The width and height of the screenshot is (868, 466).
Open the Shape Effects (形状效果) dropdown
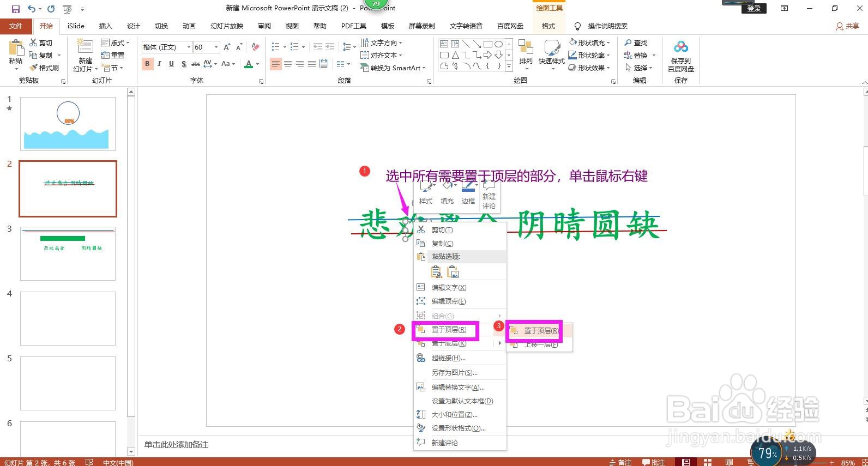click(x=589, y=68)
